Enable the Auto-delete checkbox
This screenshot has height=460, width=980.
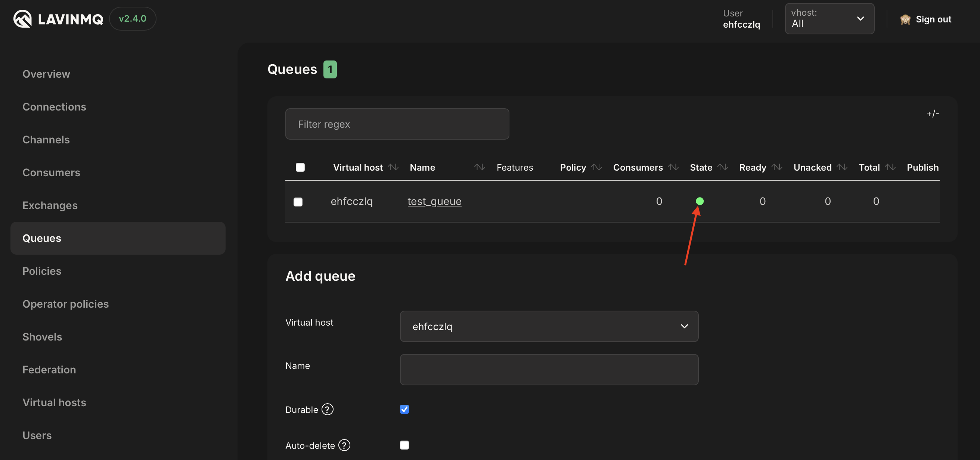pyautogui.click(x=404, y=445)
